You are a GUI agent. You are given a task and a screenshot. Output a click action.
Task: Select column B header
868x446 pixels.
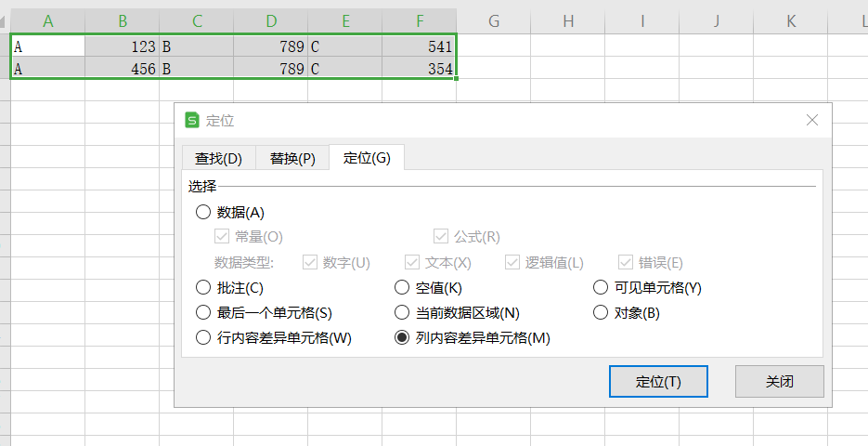pos(123,21)
